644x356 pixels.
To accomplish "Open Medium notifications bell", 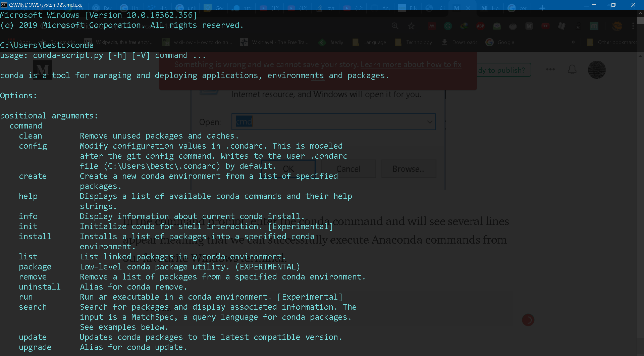I will tap(572, 69).
